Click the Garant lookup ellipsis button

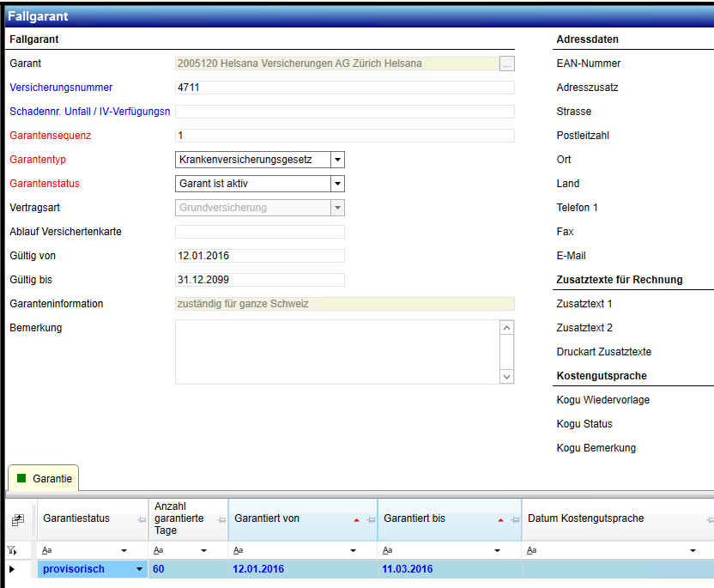506,64
